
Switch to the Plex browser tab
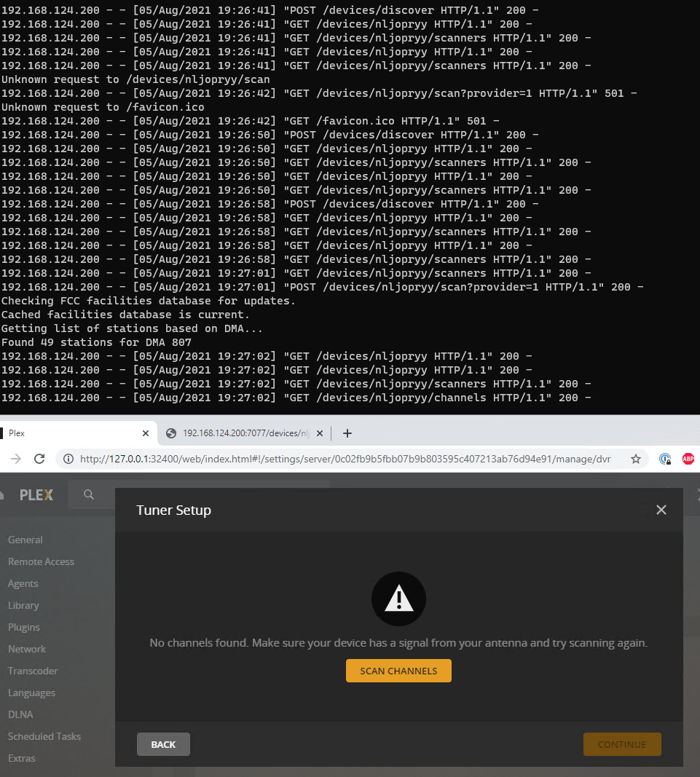click(69, 433)
